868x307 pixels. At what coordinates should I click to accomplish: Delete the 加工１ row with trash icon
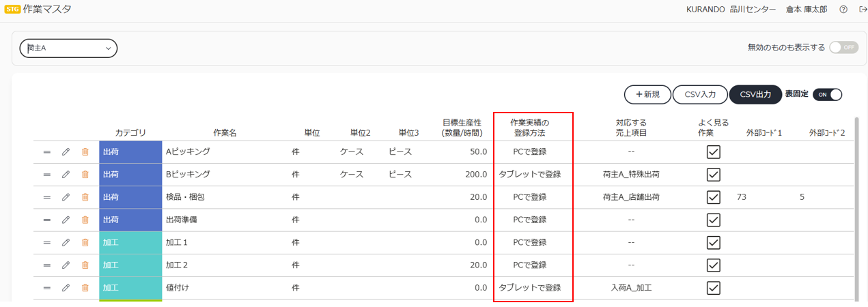[85, 242]
